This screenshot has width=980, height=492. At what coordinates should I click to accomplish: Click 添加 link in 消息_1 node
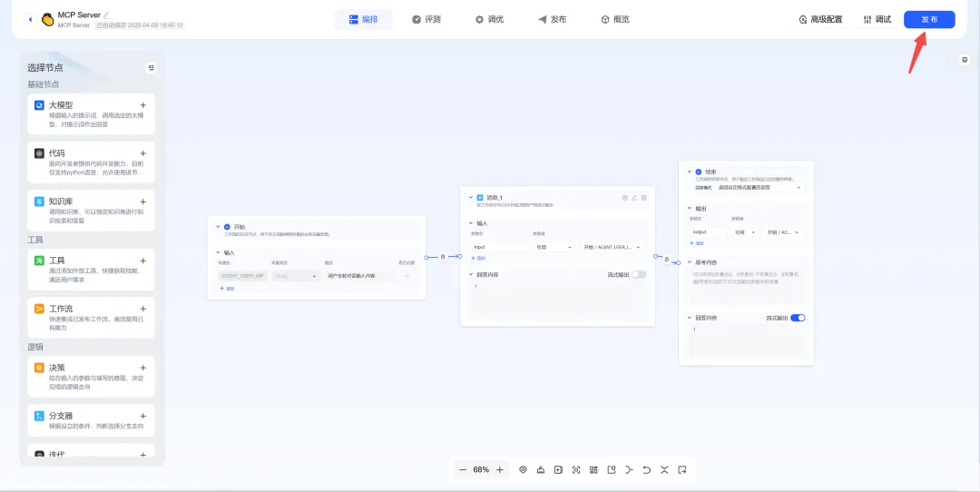point(478,258)
